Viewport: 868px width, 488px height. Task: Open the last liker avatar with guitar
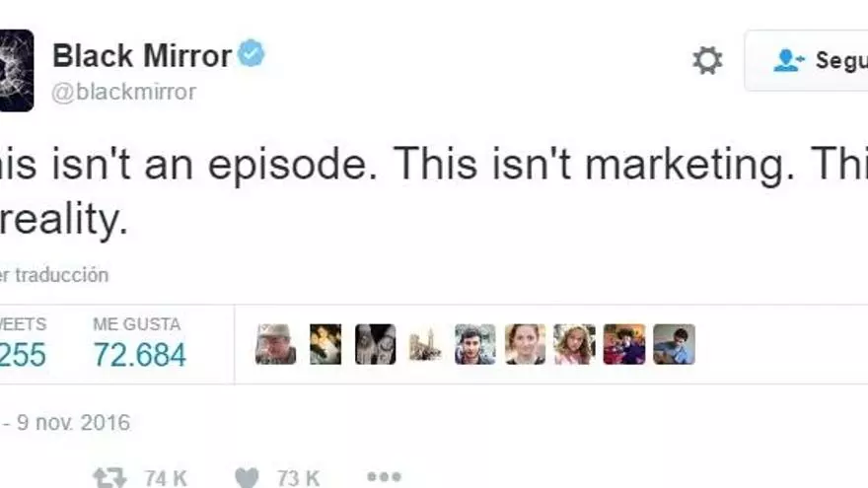pos(675,344)
